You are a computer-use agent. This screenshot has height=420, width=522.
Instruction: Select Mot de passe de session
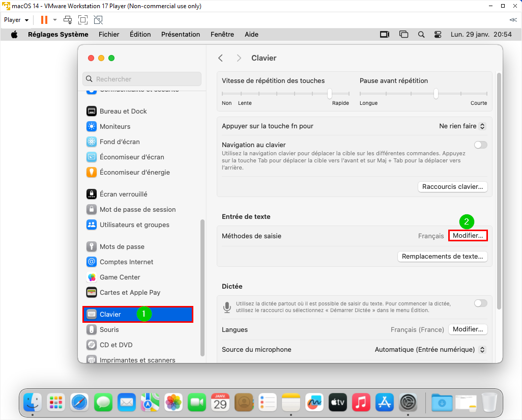click(131, 210)
